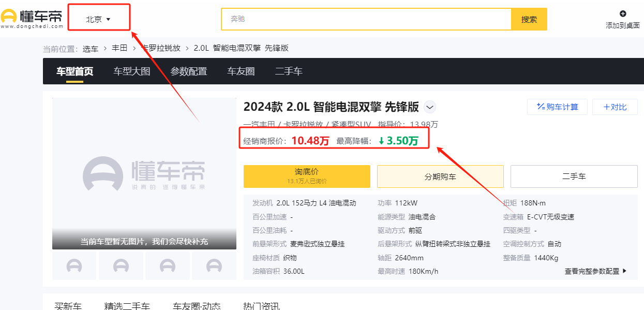Screen dimensions: 644x310
Task: Open 卡罗拉锐放 in the breadcrumb trail
Action: (x=161, y=48)
